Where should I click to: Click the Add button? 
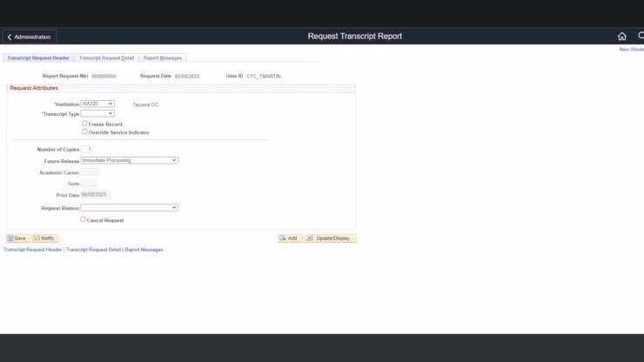tap(290, 238)
